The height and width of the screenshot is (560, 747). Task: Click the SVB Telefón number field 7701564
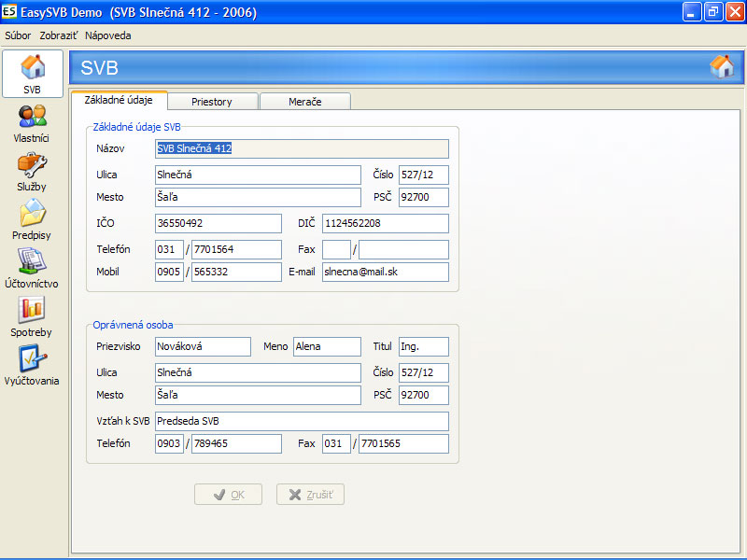point(236,249)
